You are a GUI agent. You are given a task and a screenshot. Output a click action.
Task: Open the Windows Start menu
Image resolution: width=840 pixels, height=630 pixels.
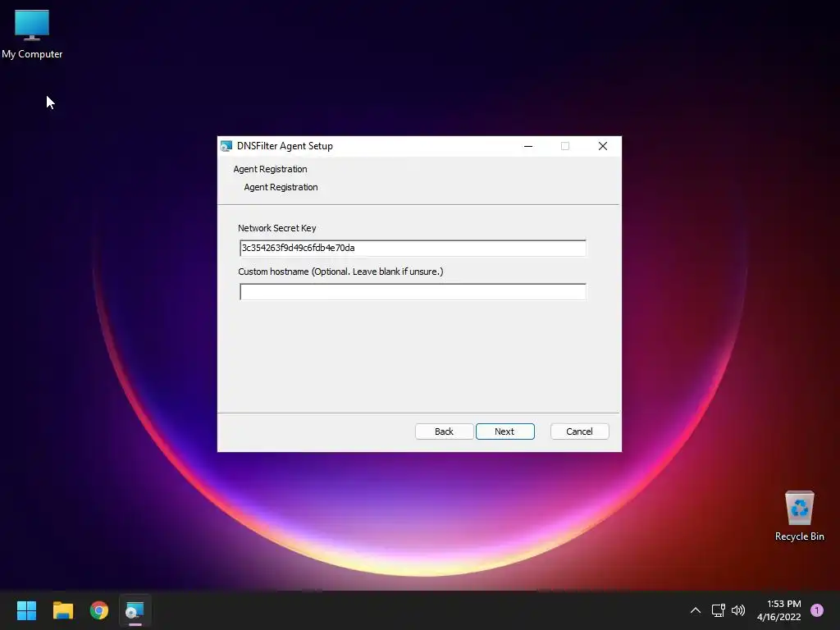point(27,610)
